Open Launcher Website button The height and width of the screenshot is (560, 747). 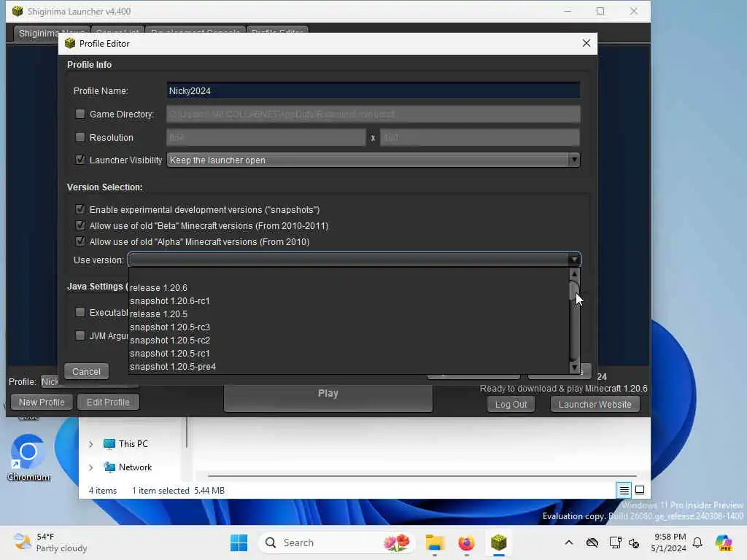(x=595, y=404)
